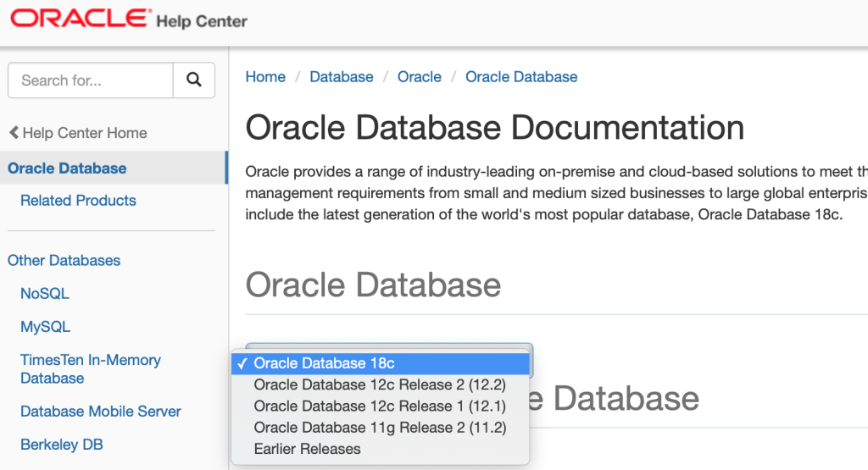Choose Oracle Database 12c Release 2 (12.2)

tap(380, 385)
